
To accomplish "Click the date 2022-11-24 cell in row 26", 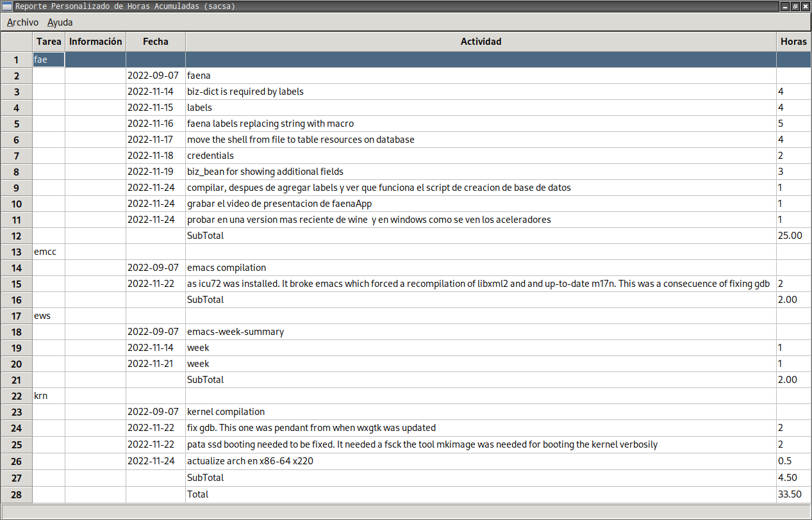I will [x=156, y=461].
